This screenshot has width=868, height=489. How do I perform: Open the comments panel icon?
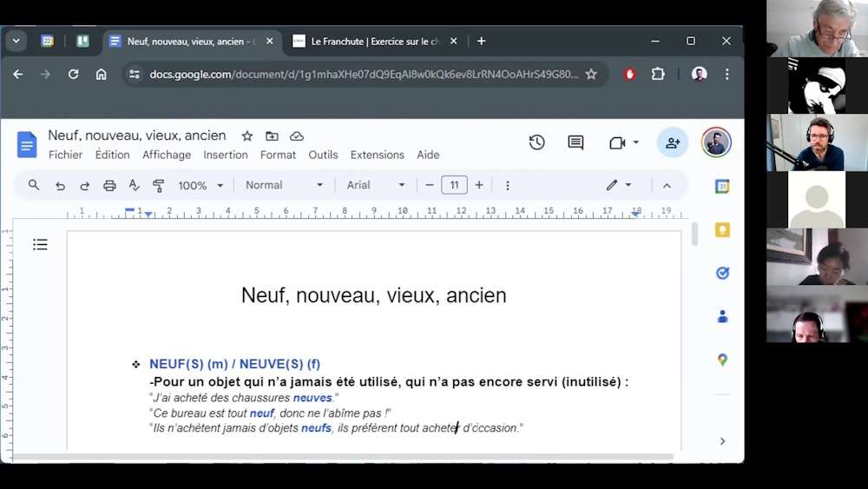(x=575, y=143)
